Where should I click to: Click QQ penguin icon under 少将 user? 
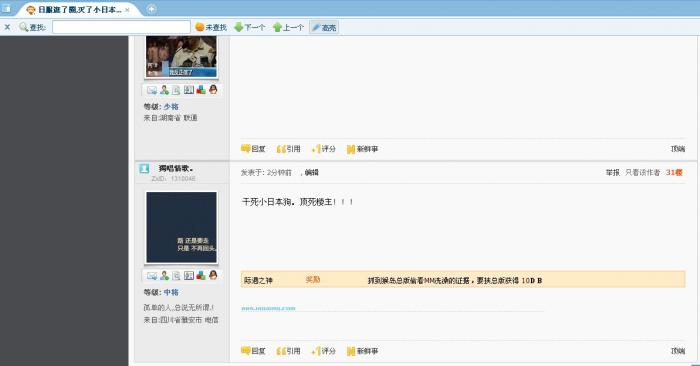tap(213, 89)
